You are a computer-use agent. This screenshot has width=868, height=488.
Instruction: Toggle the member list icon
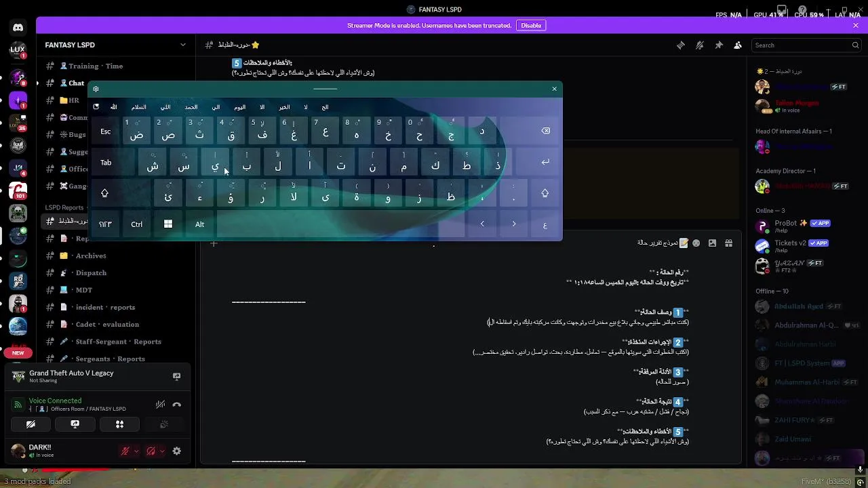pos(738,45)
